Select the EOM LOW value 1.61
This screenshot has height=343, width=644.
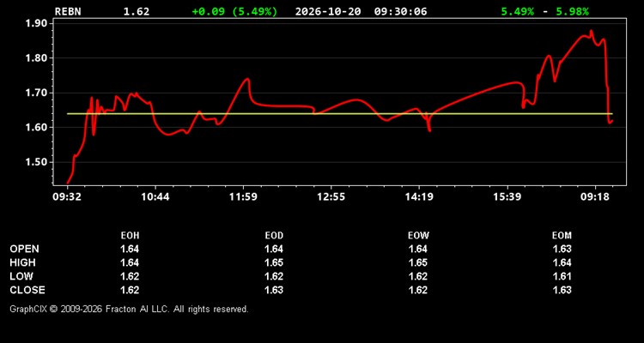point(562,276)
